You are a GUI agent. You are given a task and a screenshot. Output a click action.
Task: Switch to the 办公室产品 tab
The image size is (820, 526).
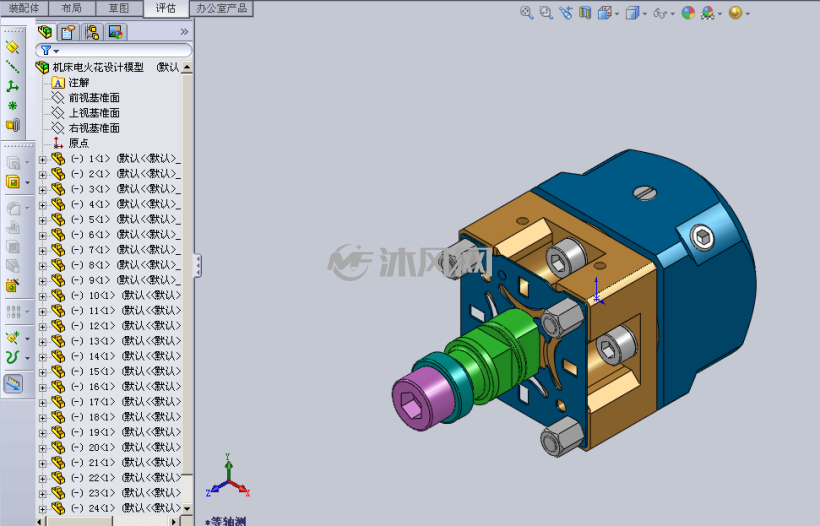(x=222, y=8)
